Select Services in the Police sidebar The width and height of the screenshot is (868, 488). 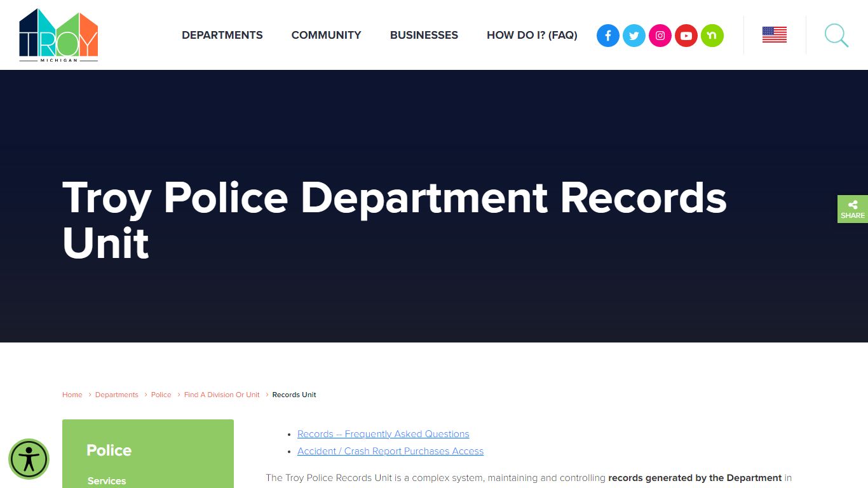[107, 481]
